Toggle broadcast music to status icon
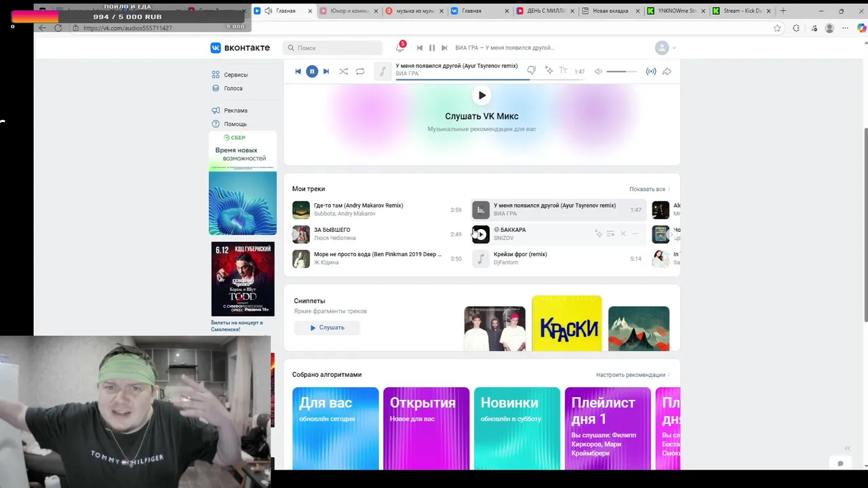 click(x=651, y=71)
